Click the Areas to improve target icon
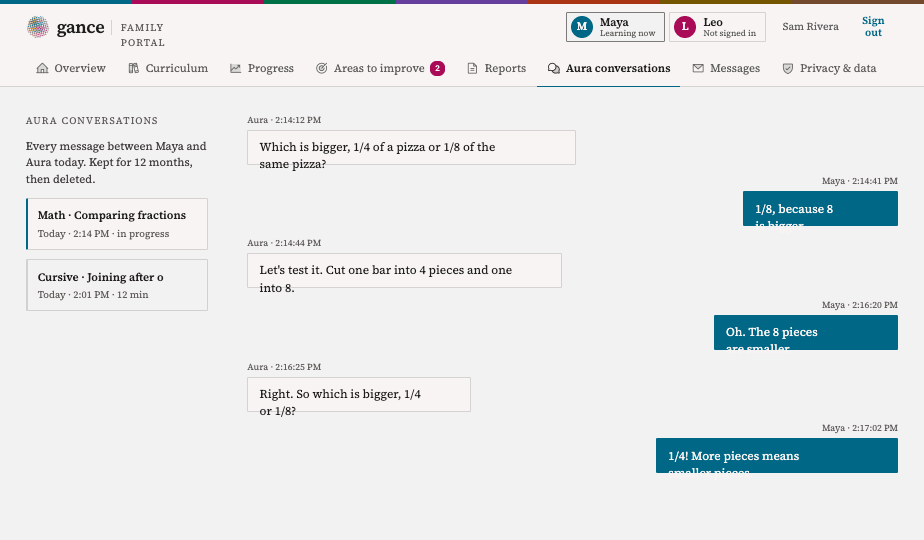The height and width of the screenshot is (540, 924). [322, 68]
